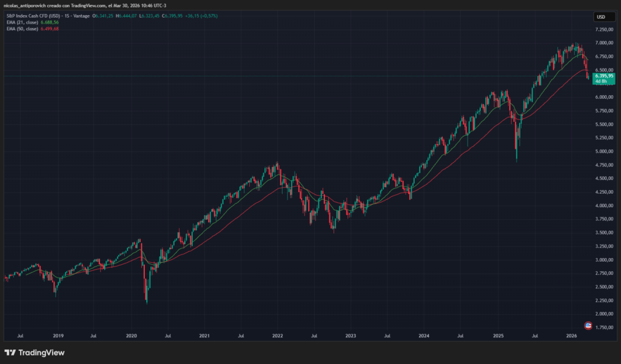Click the 7.000,00 level on the price axis
The height and width of the screenshot is (364, 621).
point(605,43)
